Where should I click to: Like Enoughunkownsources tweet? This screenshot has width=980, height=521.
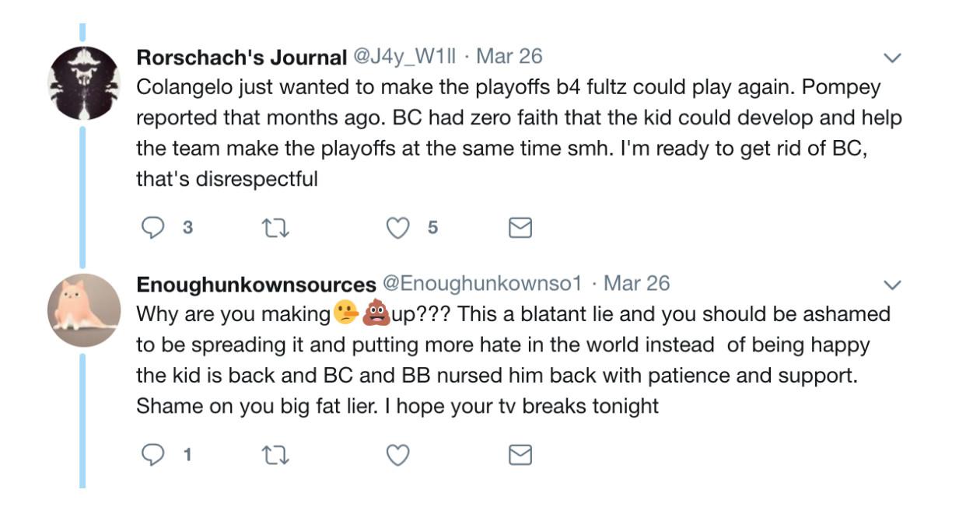point(398,455)
